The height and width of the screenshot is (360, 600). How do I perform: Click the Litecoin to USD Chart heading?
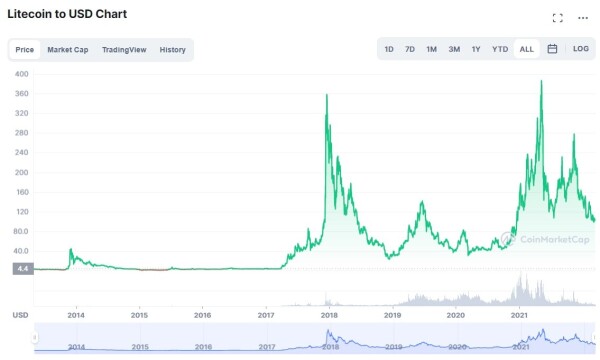tap(67, 14)
